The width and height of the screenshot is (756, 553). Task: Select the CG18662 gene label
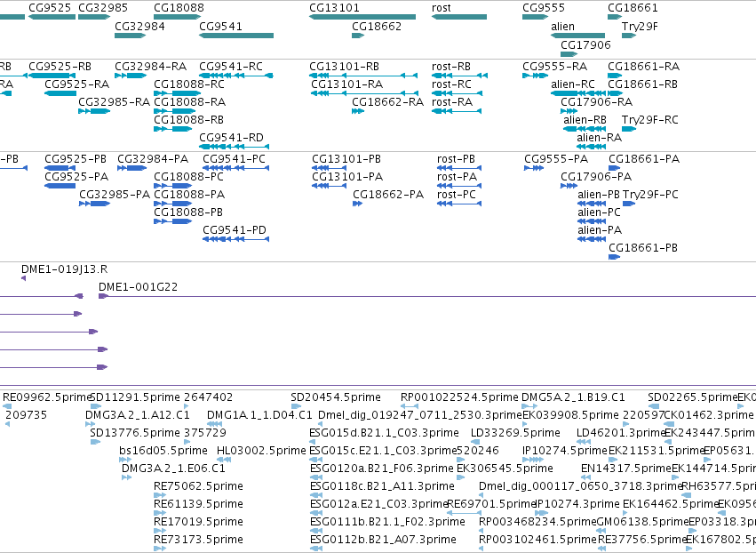(x=377, y=26)
